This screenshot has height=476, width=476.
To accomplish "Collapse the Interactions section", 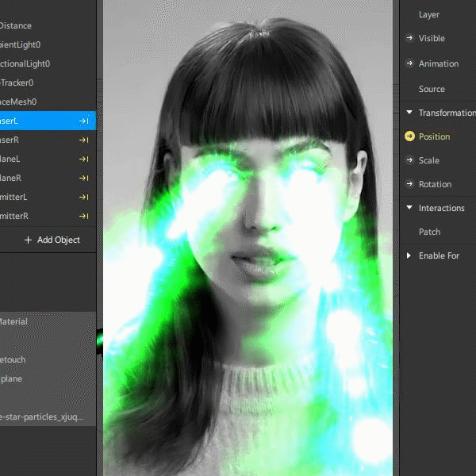I will [x=409, y=208].
